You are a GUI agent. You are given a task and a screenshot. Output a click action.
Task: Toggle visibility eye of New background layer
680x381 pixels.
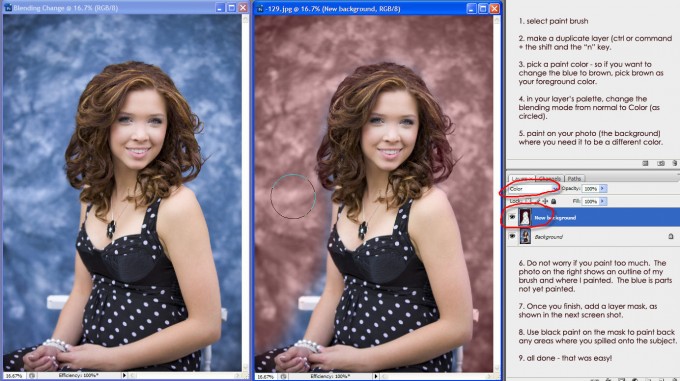pyautogui.click(x=512, y=217)
